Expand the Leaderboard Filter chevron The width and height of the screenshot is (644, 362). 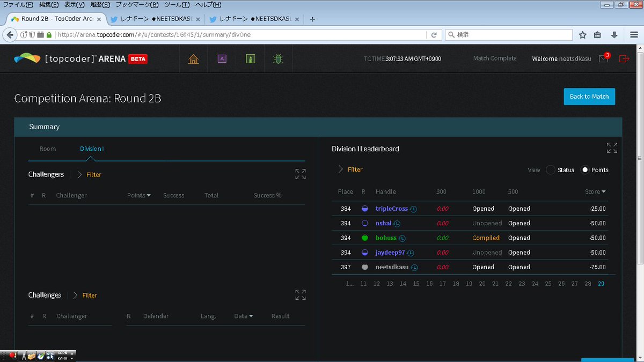[x=340, y=169]
